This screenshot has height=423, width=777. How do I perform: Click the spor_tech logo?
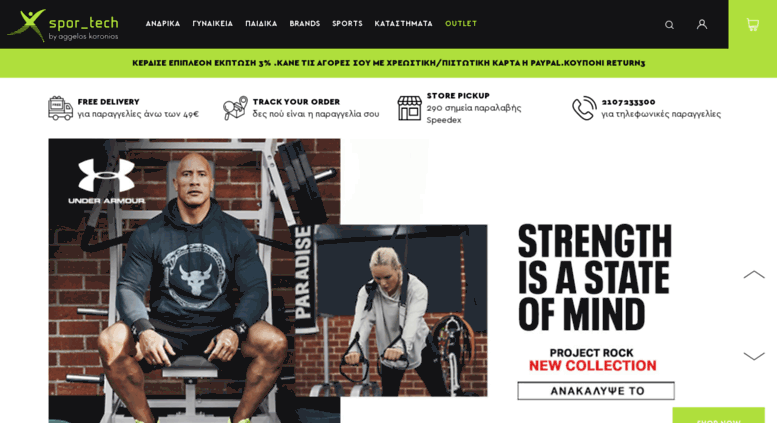coord(63,25)
